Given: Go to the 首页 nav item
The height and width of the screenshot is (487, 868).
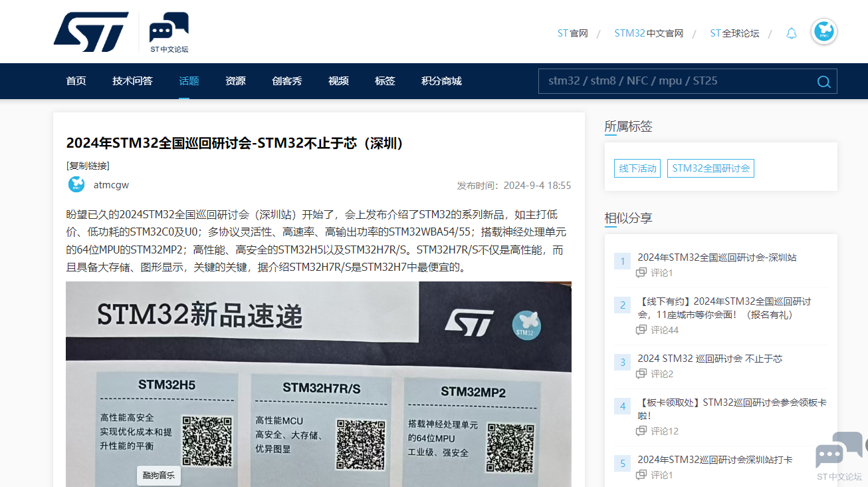Looking at the screenshot, I should [x=76, y=81].
